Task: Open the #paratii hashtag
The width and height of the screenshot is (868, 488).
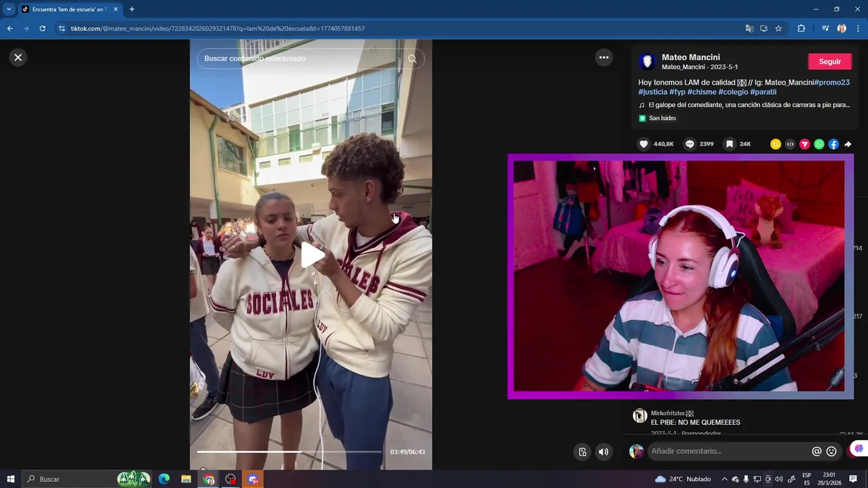Action: (x=763, y=92)
